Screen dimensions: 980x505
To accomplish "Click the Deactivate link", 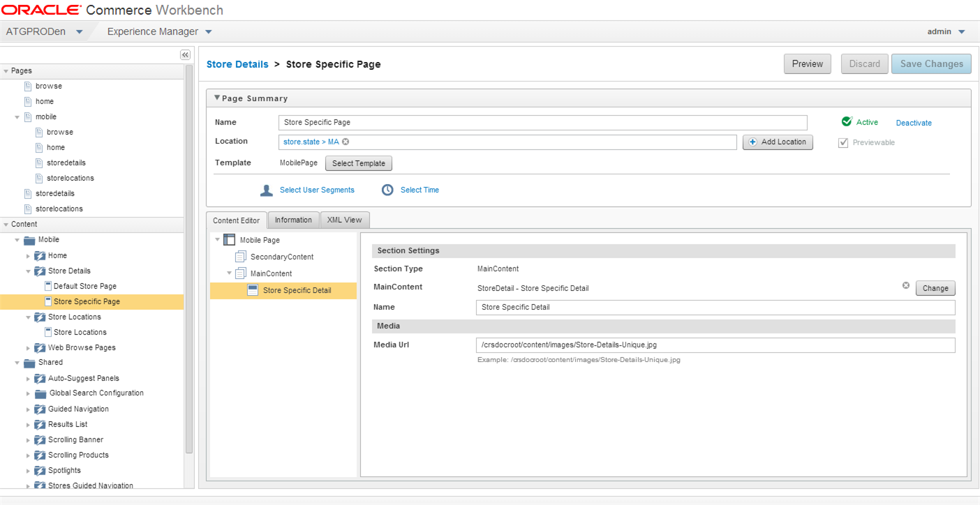I will point(914,123).
